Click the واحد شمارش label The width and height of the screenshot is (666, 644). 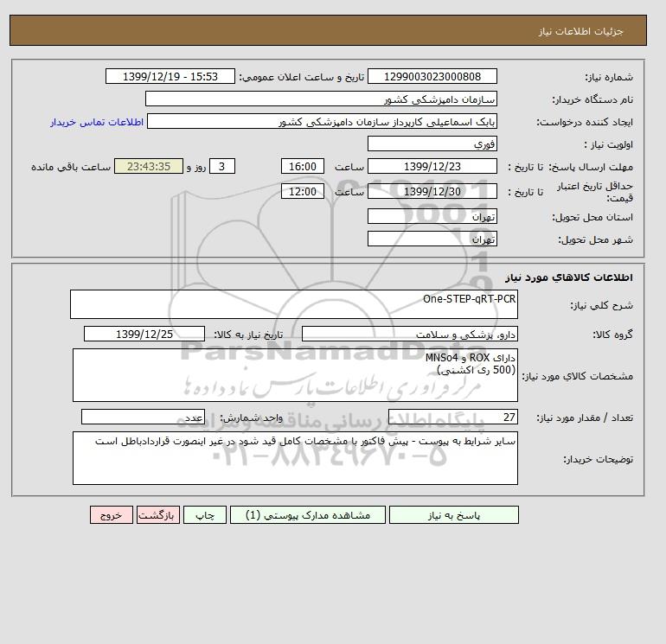251,418
